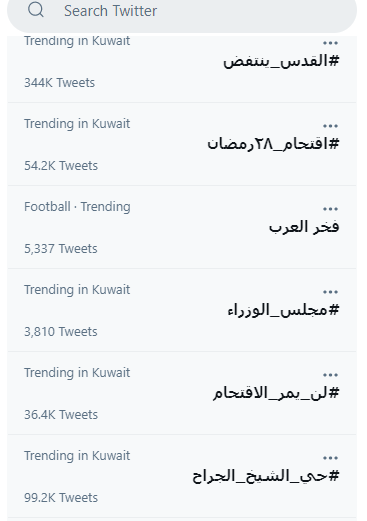Click the 99.2K Tweets count
The height and width of the screenshot is (521, 367).
coord(61,498)
